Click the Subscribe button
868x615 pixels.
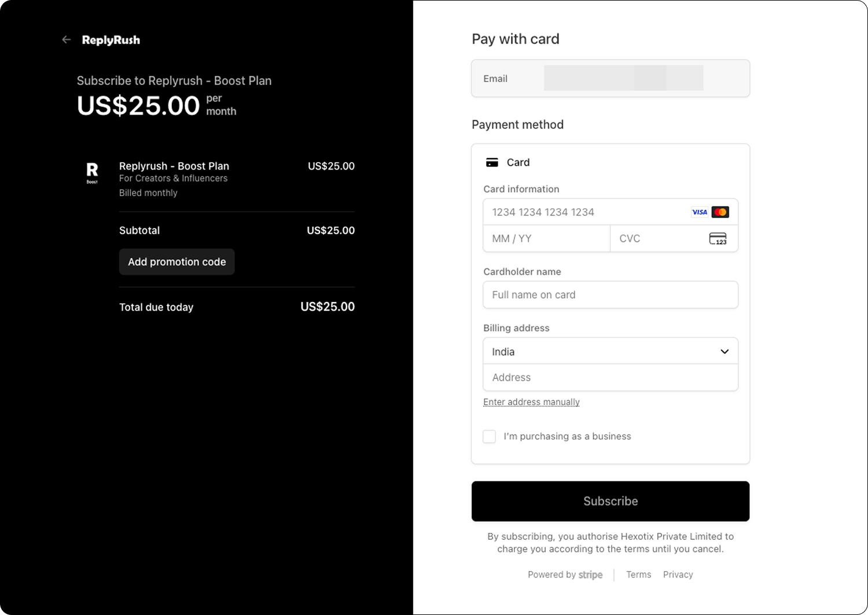click(610, 501)
